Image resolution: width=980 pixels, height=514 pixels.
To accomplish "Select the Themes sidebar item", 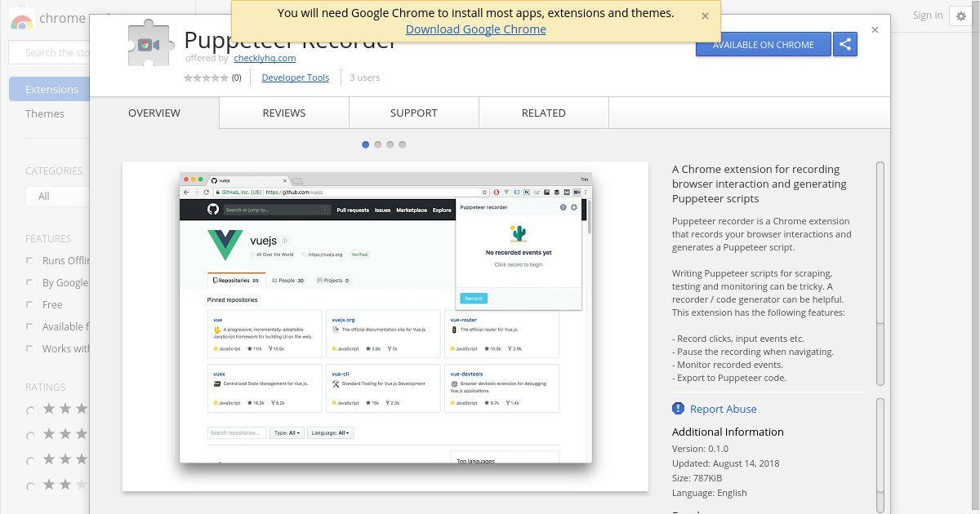I will click(45, 113).
